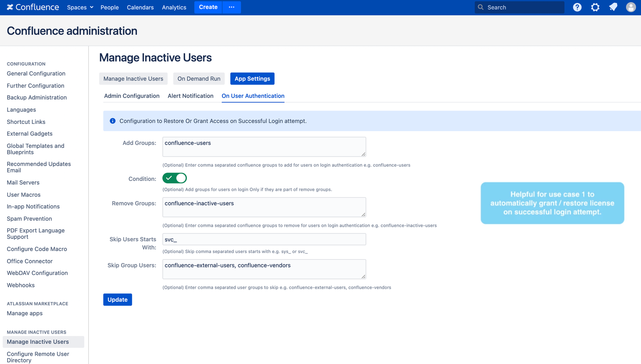Open Mail Servers sidebar link
Viewport: 641px width, 364px height.
(x=23, y=183)
